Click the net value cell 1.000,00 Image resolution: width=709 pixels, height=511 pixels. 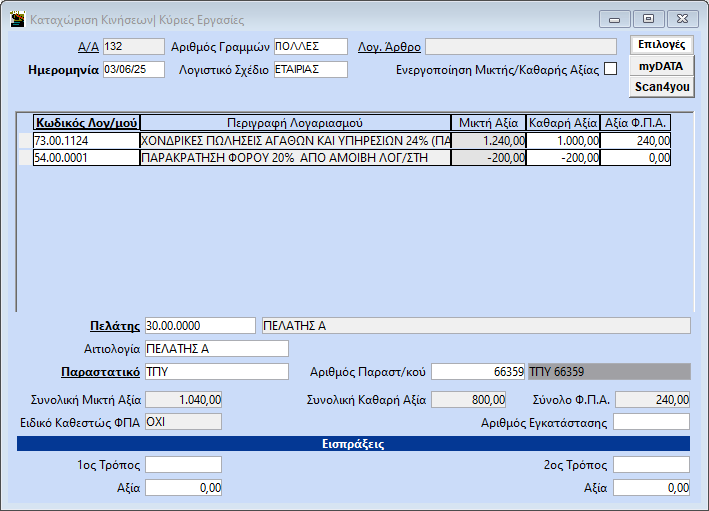(563, 141)
